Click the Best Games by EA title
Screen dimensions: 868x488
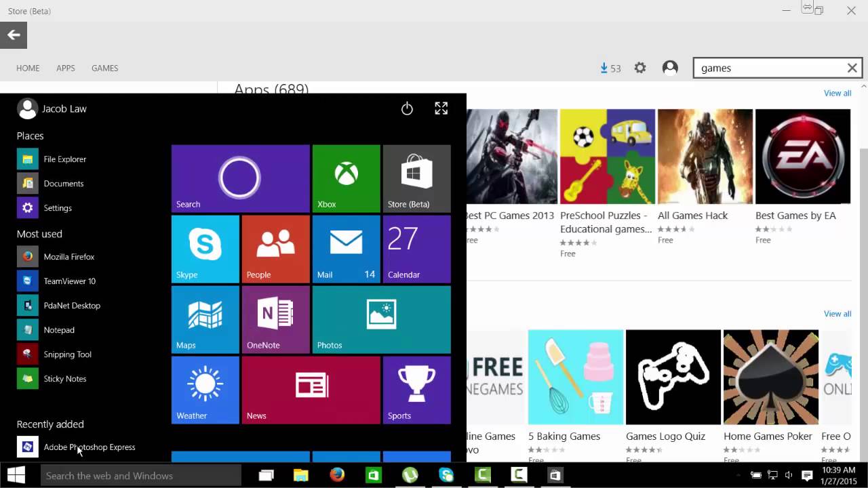(x=795, y=216)
